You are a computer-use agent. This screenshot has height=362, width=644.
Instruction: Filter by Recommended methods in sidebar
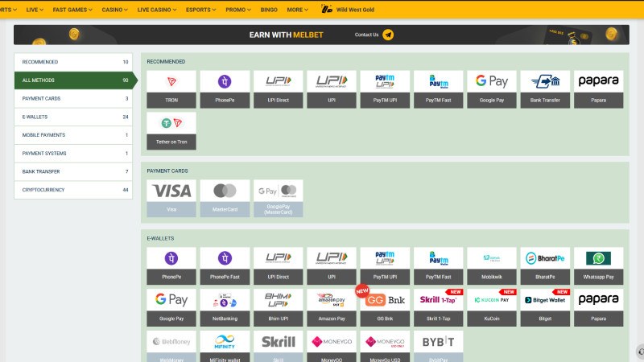pos(73,62)
